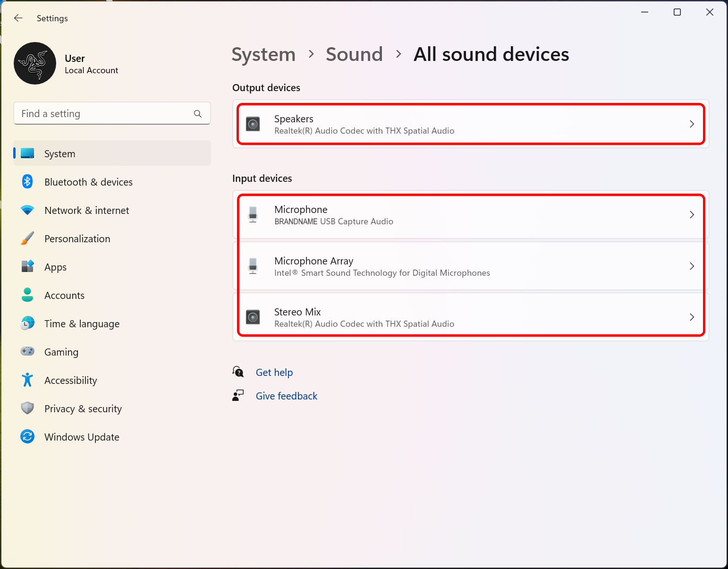Click the Windows Update sync icon
This screenshot has height=569, width=728.
tap(27, 436)
